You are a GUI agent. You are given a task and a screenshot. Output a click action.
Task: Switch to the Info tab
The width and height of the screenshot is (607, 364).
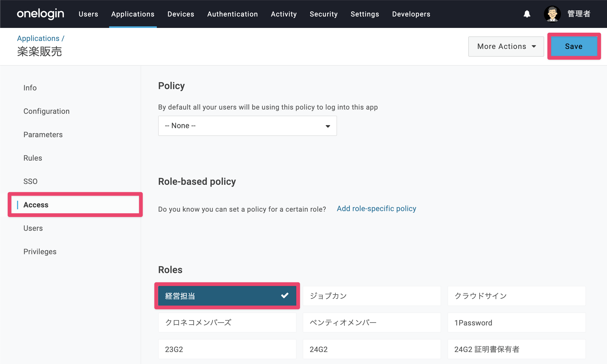click(x=30, y=88)
